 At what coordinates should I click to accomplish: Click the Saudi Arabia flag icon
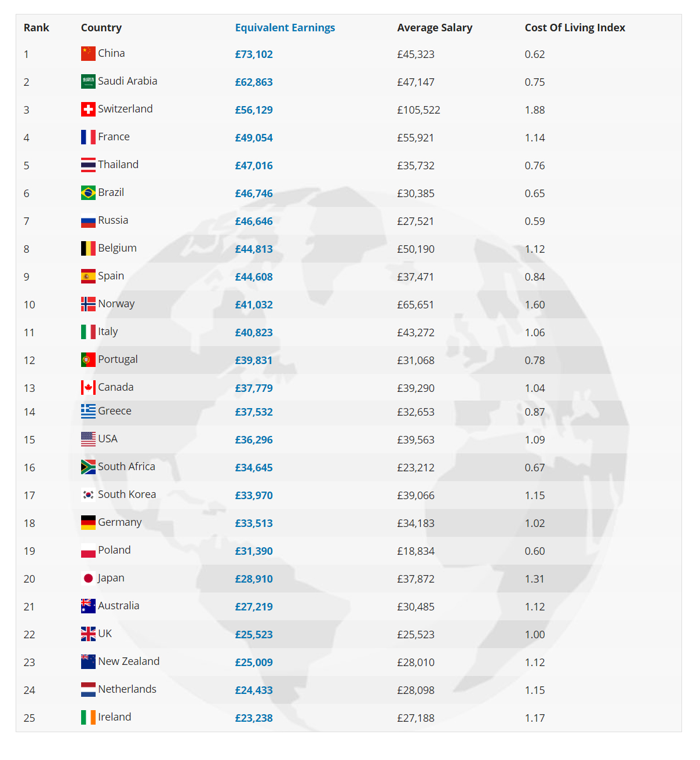tap(88, 82)
